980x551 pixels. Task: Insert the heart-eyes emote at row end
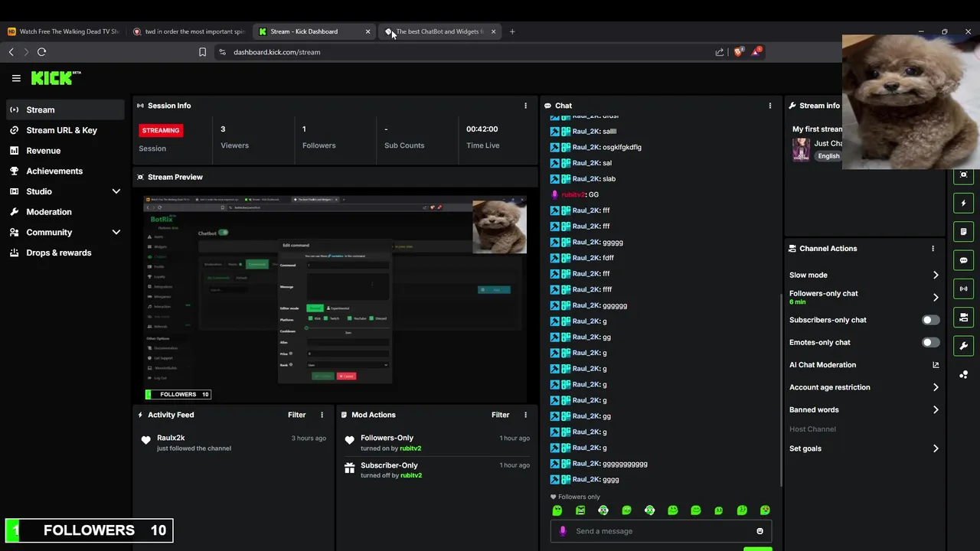[x=765, y=510]
